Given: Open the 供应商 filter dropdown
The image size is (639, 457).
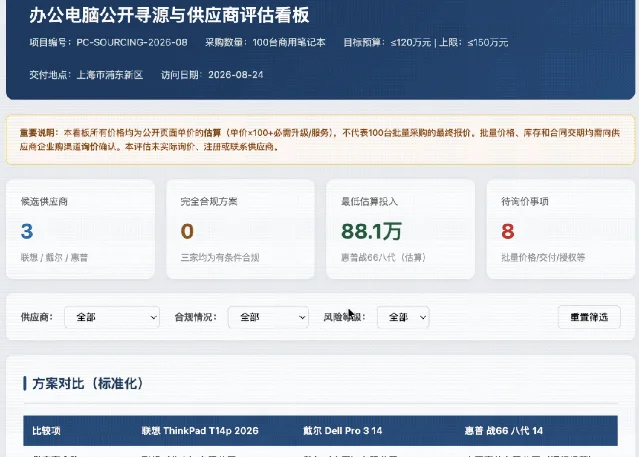Looking at the screenshot, I should tap(112, 317).
